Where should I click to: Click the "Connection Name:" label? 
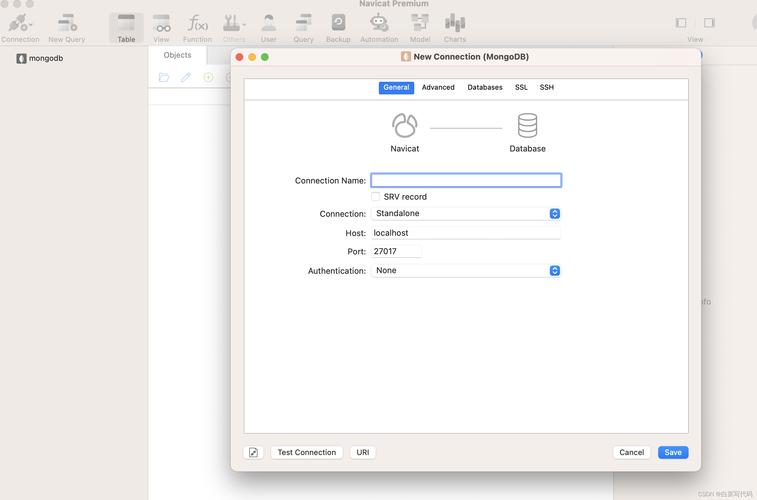click(x=330, y=181)
